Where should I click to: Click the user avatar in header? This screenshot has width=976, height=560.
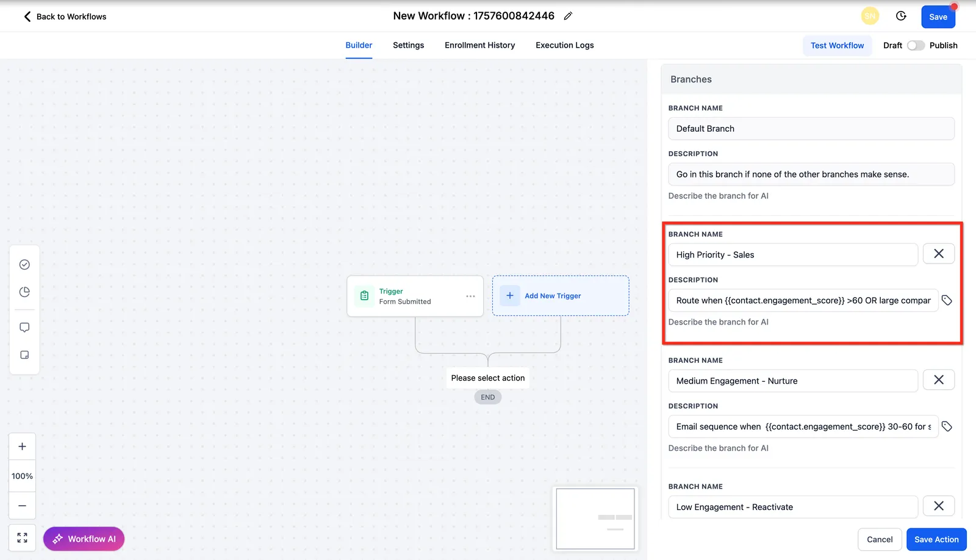[x=870, y=16]
